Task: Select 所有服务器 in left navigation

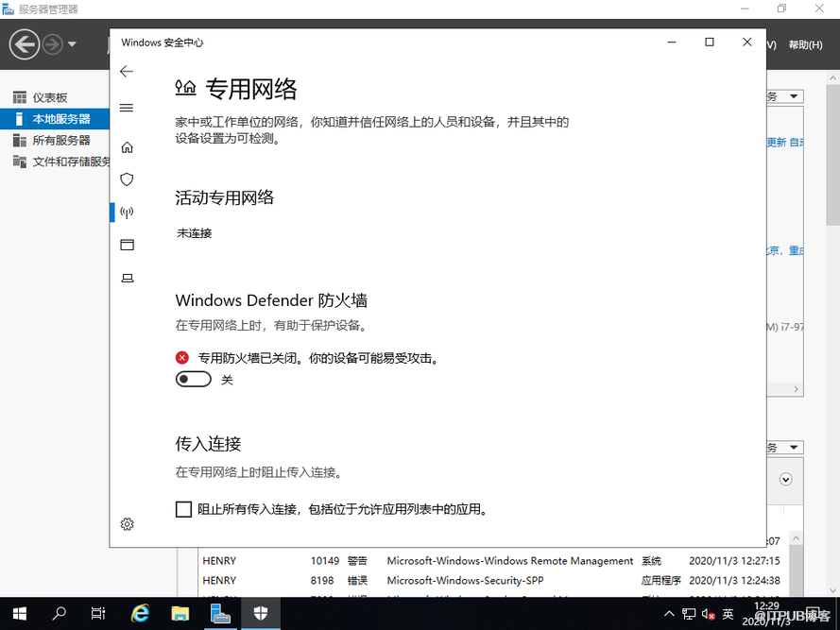Action: [x=61, y=140]
